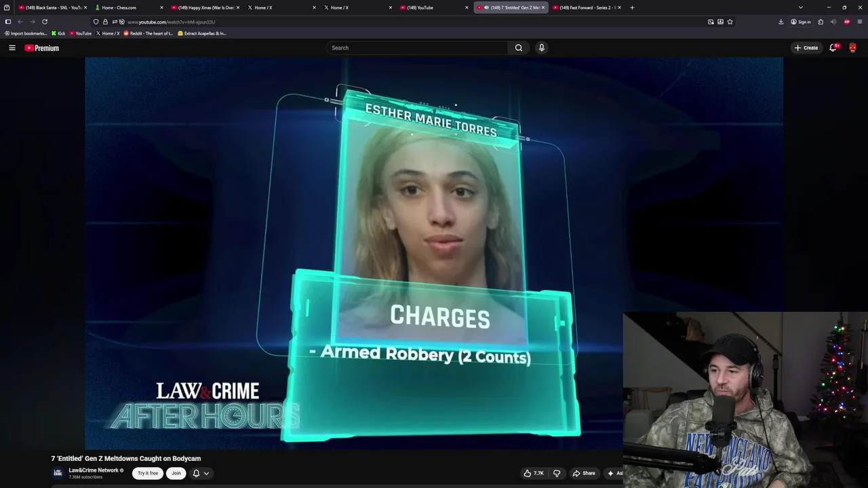Open YouTube notifications bell in header
Image resolution: width=868 pixels, height=488 pixels.
pos(833,47)
